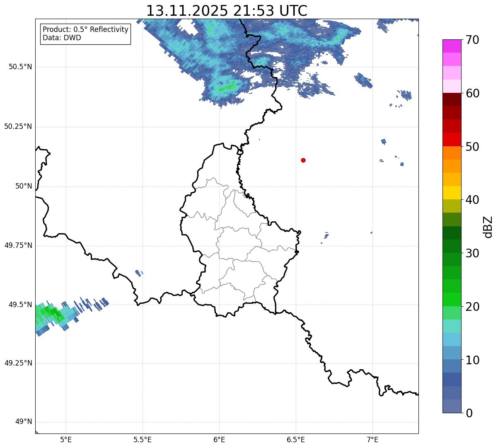The width and height of the screenshot is (498, 448).
Task: Click the longitude label 5°E
Action: [66, 440]
